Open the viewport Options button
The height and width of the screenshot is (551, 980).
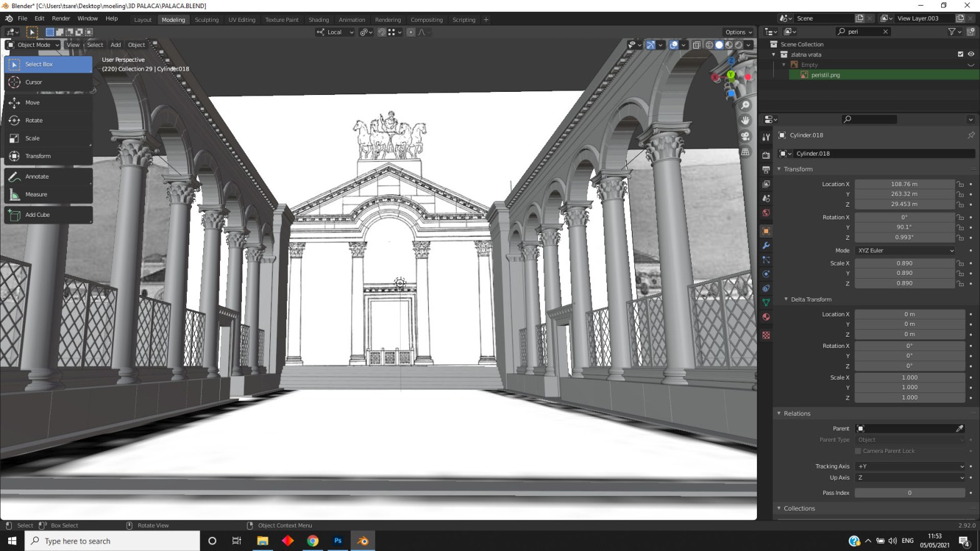(x=738, y=32)
